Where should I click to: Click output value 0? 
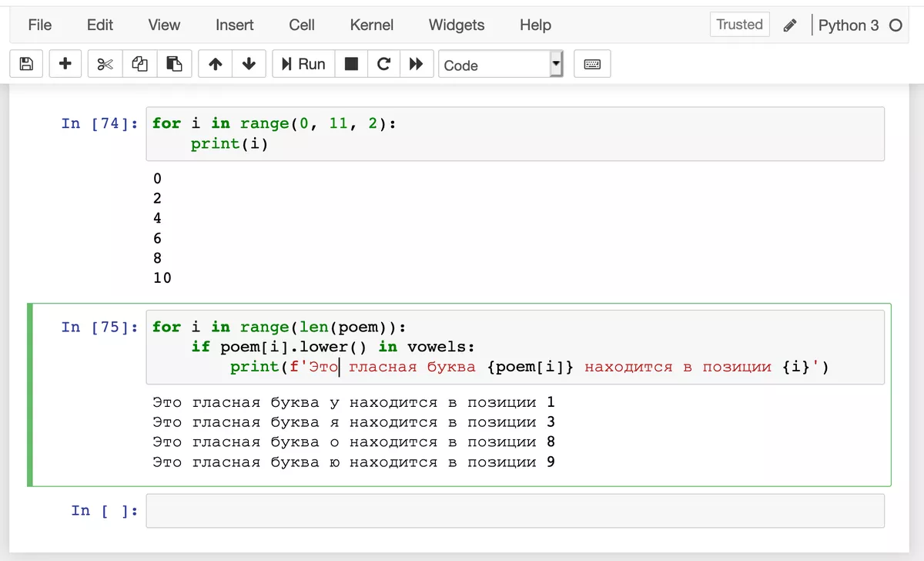(158, 178)
